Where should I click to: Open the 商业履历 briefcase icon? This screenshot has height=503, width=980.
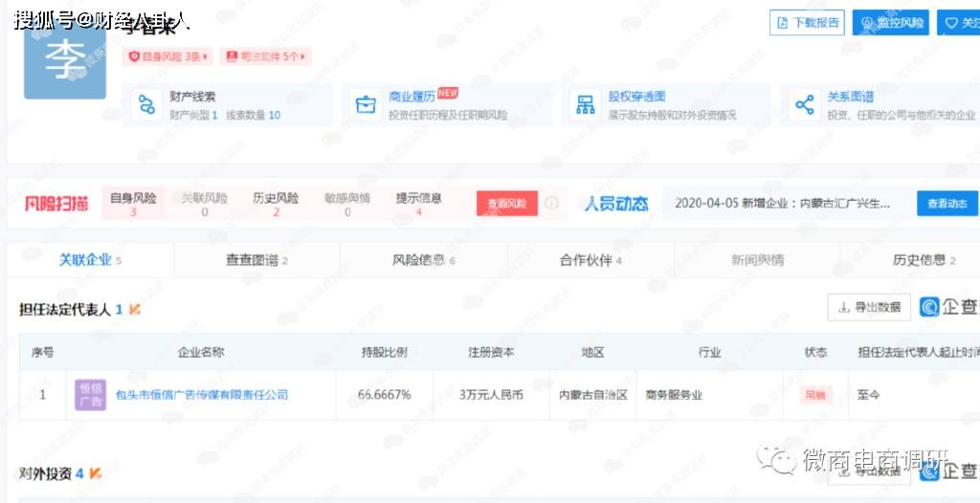[366, 104]
